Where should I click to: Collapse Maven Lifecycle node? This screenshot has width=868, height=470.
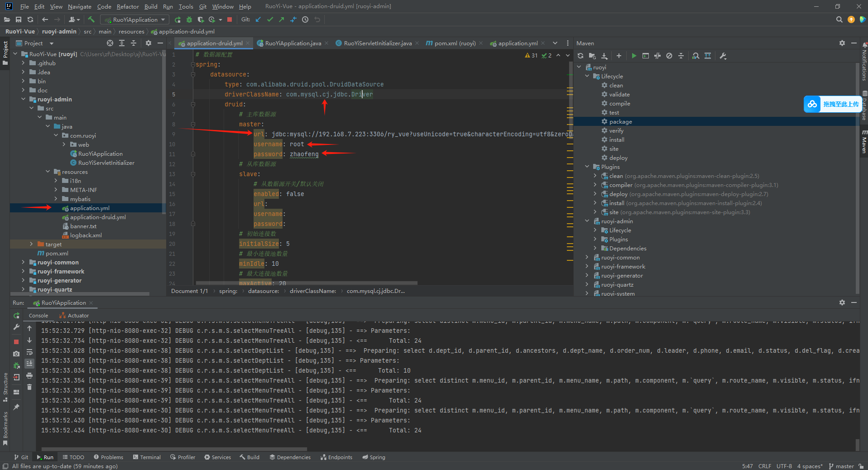pyautogui.click(x=587, y=76)
